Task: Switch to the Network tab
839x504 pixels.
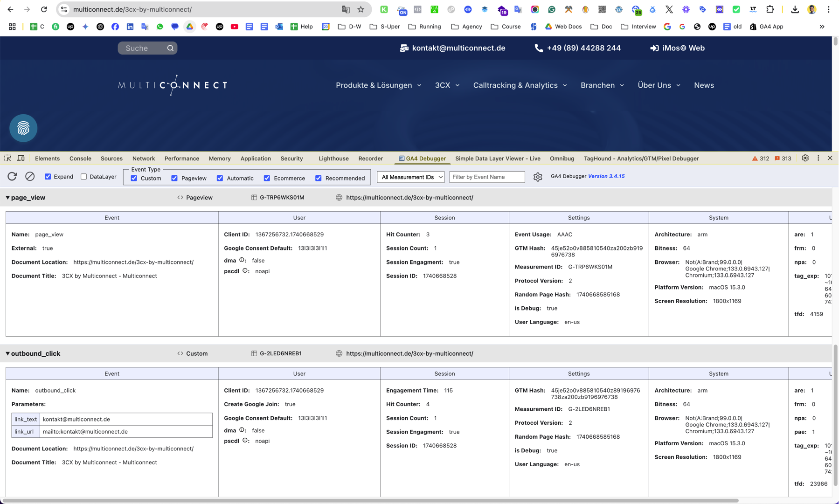Action: point(143,159)
